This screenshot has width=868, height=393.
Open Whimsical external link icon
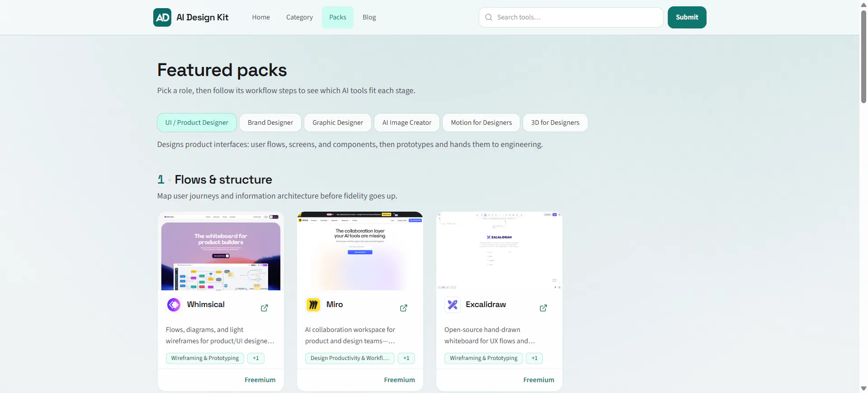tap(264, 308)
